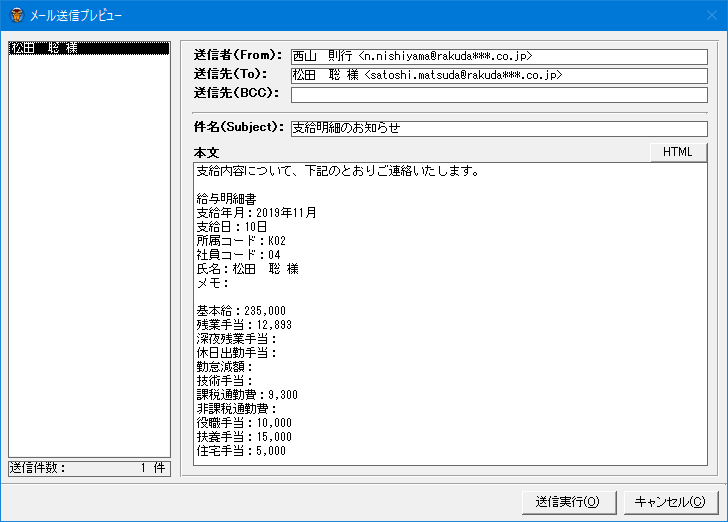Click the 社員コード：04 line
The image size is (728, 522).
point(239,254)
